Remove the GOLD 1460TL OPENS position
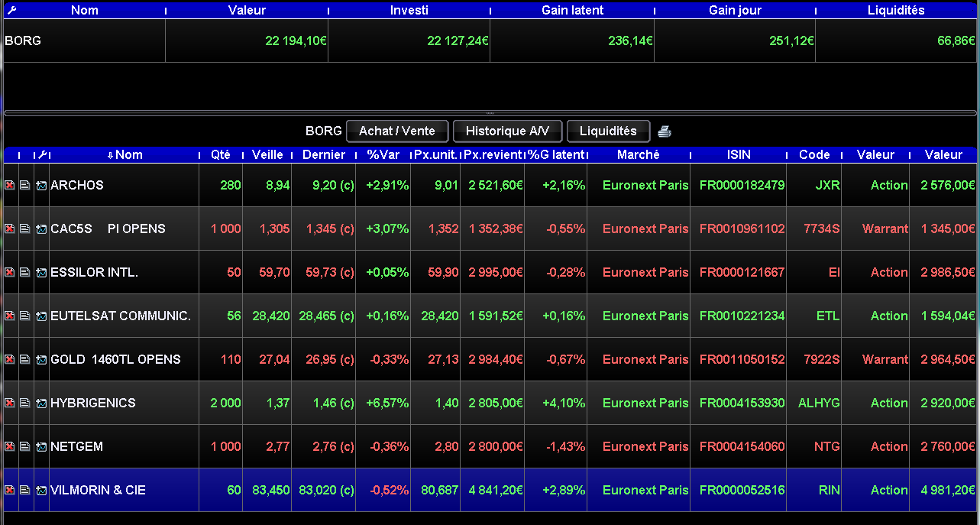Viewport: 980px width, 525px height. (10, 360)
